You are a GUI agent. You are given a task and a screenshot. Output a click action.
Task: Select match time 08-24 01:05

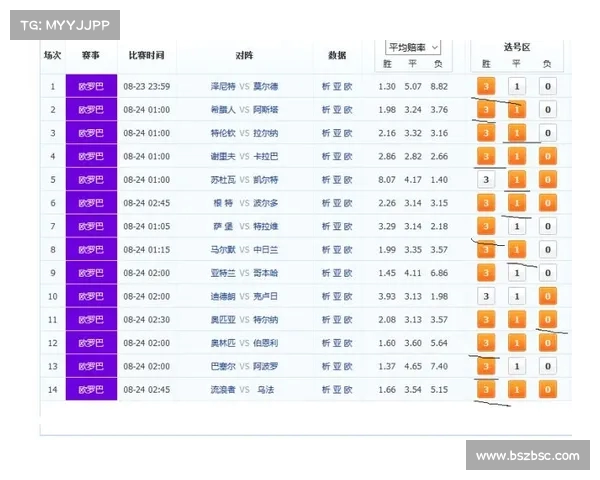pyautogui.click(x=147, y=227)
